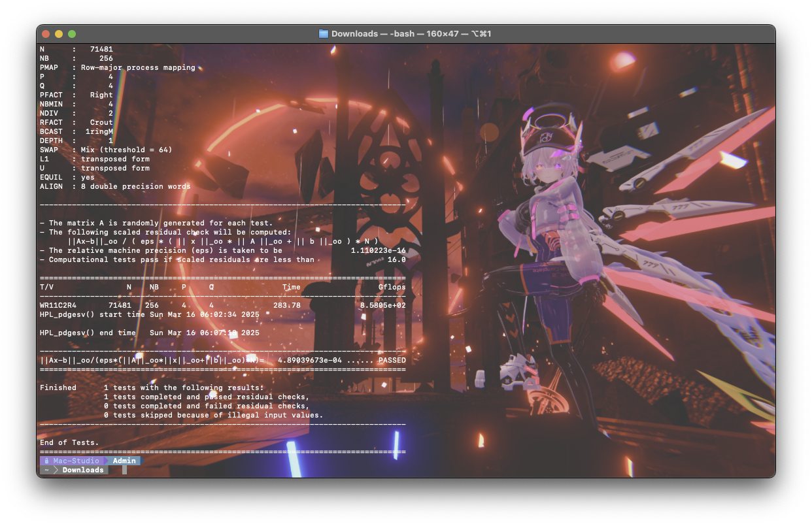Screen dimensions: 812x526
Task: Click "8 double precision words" ALIGN value
Action: tap(136, 186)
